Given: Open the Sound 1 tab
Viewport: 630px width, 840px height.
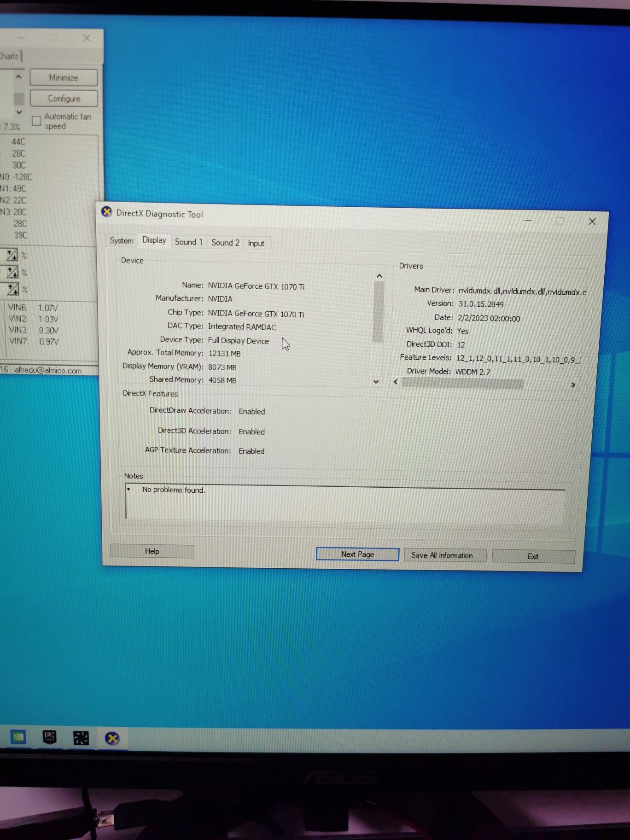Looking at the screenshot, I should 189,242.
